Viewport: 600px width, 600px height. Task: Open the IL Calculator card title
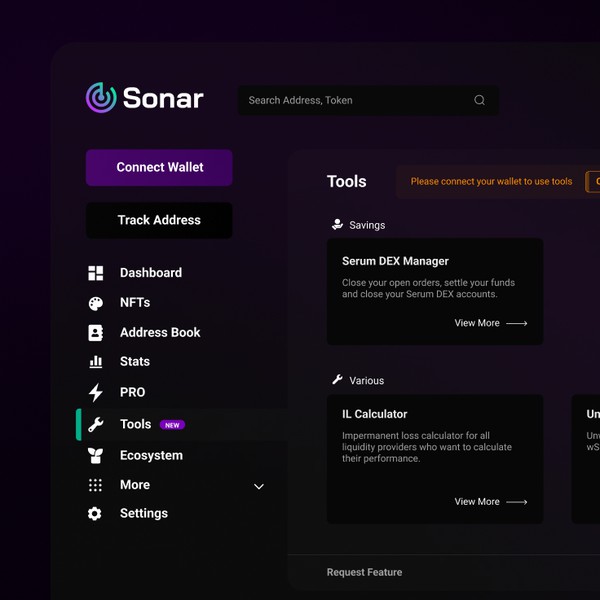[375, 414]
